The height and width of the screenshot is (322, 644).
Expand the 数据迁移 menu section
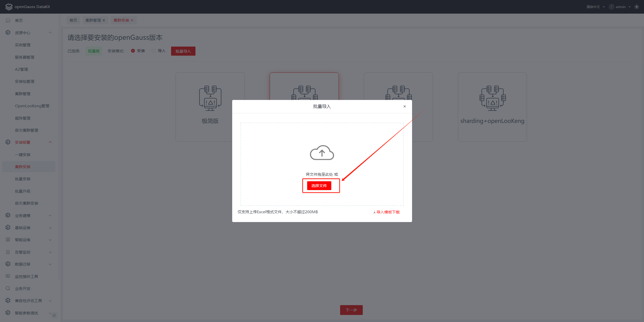click(x=50, y=264)
